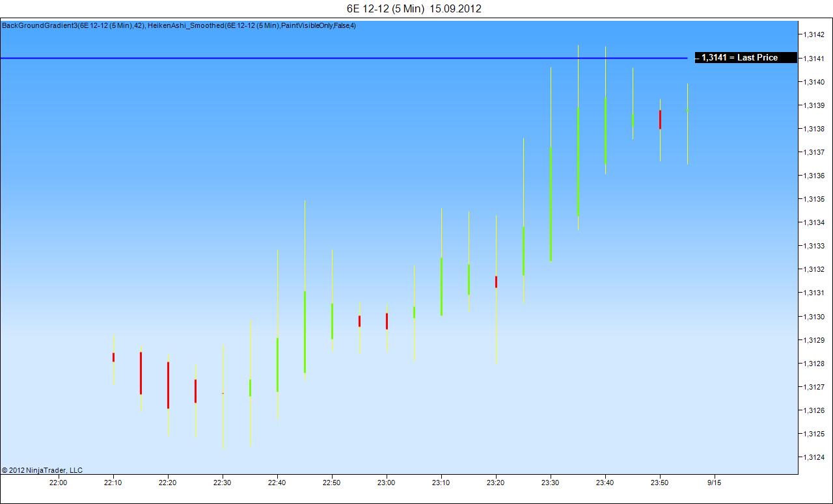Click the 1,3138 price axis label
The height and width of the screenshot is (504, 833).
pos(813,129)
